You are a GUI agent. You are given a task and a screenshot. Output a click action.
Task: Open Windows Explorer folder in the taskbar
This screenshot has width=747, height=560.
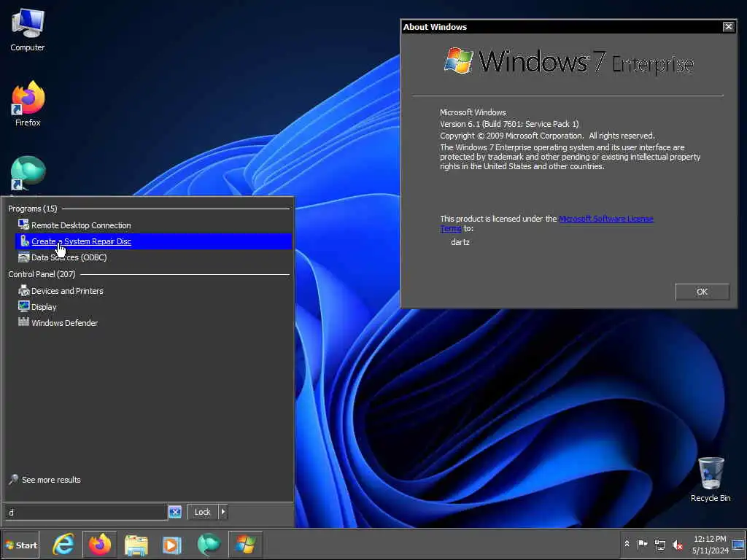(136, 545)
